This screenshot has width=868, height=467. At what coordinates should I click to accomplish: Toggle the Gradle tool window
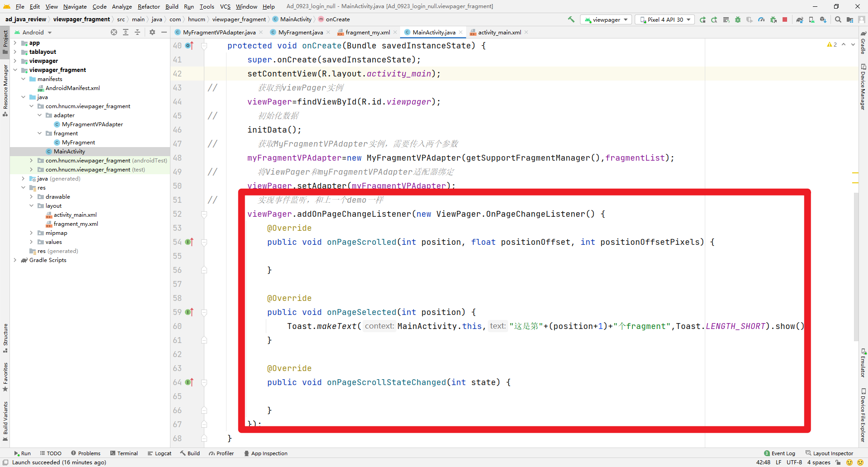[x=863, y=43]
